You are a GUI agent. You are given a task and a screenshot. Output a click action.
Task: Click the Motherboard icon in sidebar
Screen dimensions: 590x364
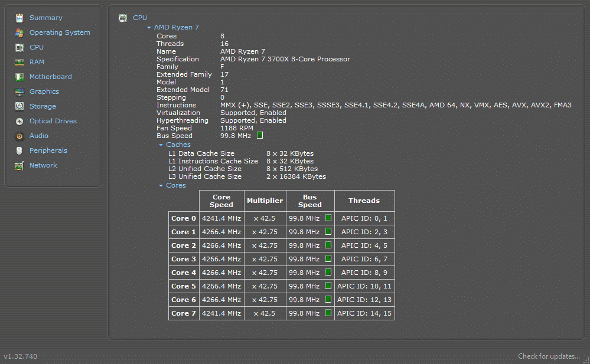(x=19, y=77)
